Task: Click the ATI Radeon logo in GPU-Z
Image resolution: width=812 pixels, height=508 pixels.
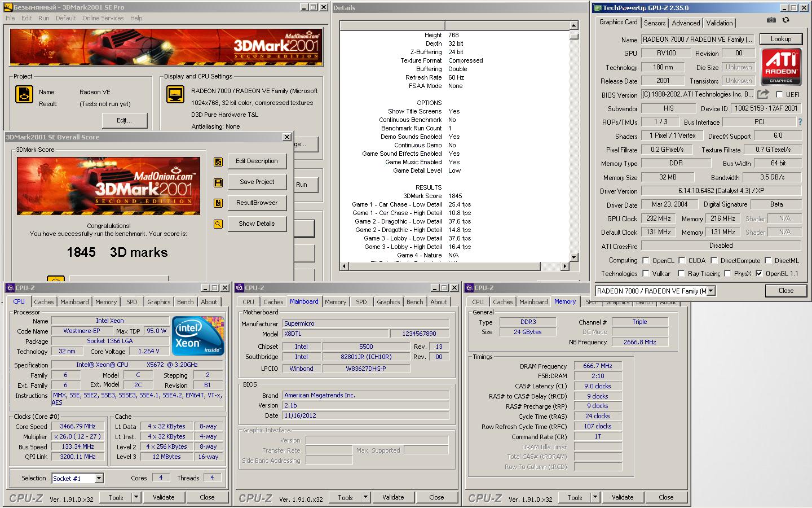Action: point(781,67)
